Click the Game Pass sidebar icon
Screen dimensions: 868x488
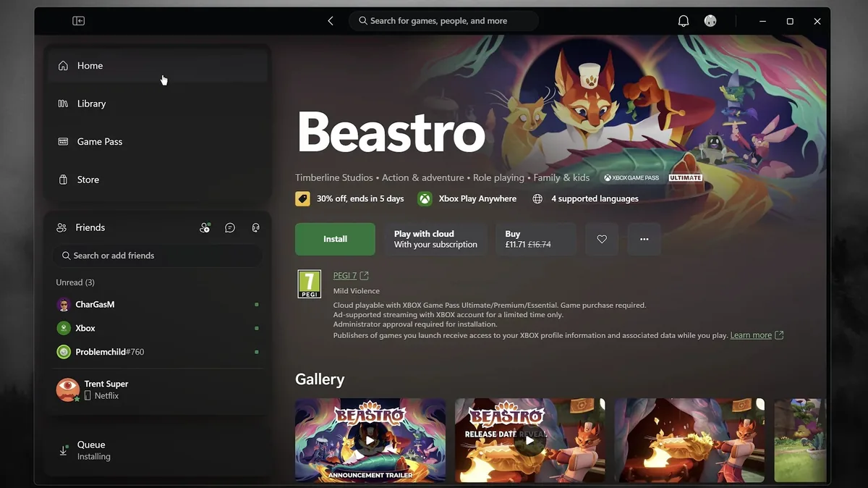pyautogui.click(x=63, y=142)
